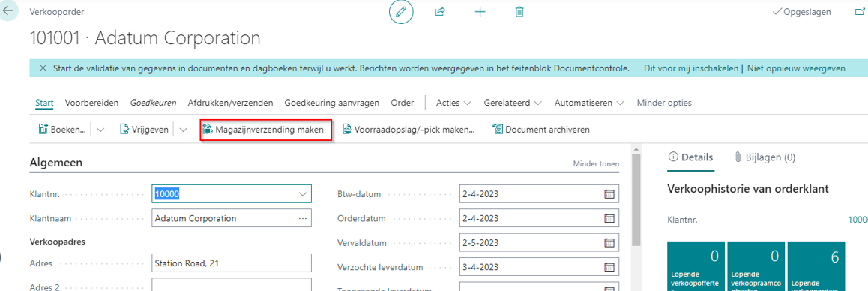Screen dimensions: 868x291
Task: Click Dit voor mij inschakelen link
Action: 691,68
